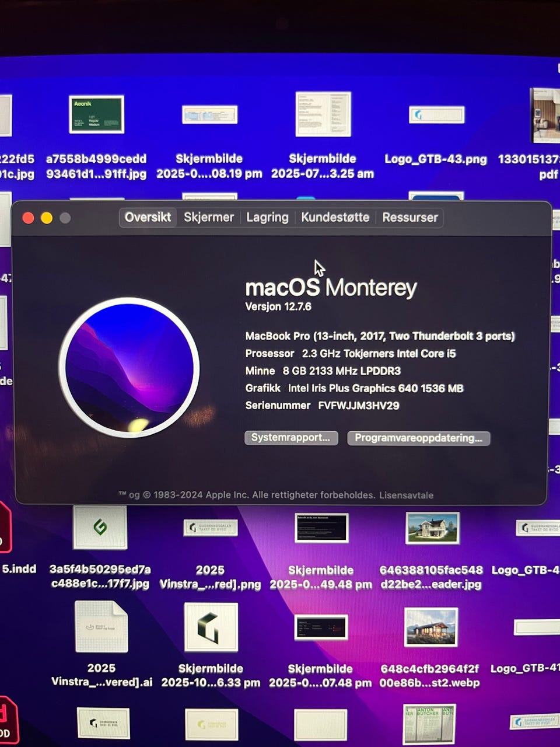Select the butcher storefront image thumbnail
The height and width of the screenshot is (747, 560).
coord(429,724)
